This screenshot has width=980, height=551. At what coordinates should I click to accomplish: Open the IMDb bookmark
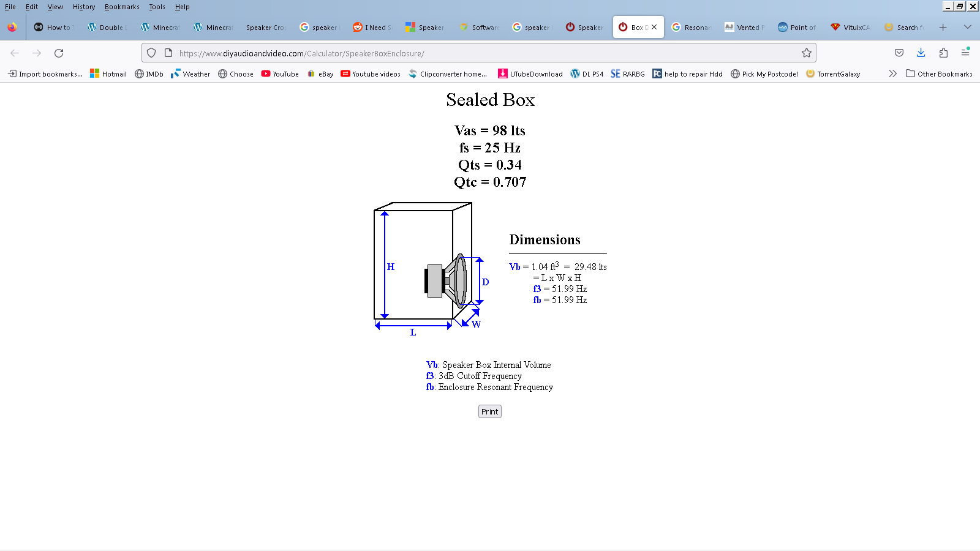pos(149,73)
